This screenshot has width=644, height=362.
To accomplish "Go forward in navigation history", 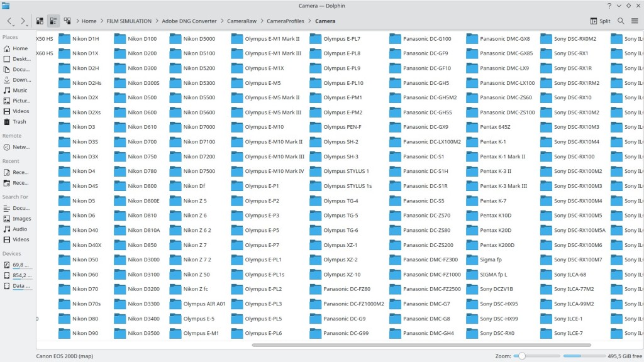I will pos(23,21).
